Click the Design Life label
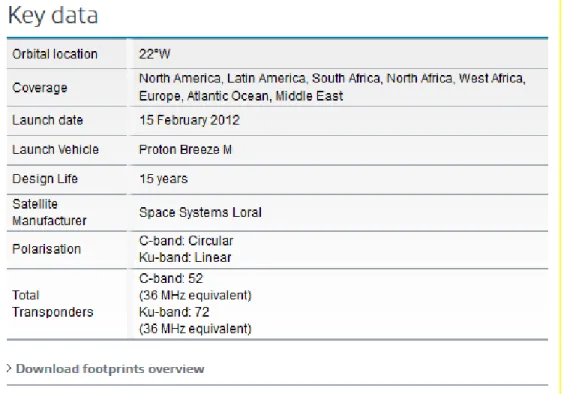Viewport: 564px width, 394px height. (45, 179)
